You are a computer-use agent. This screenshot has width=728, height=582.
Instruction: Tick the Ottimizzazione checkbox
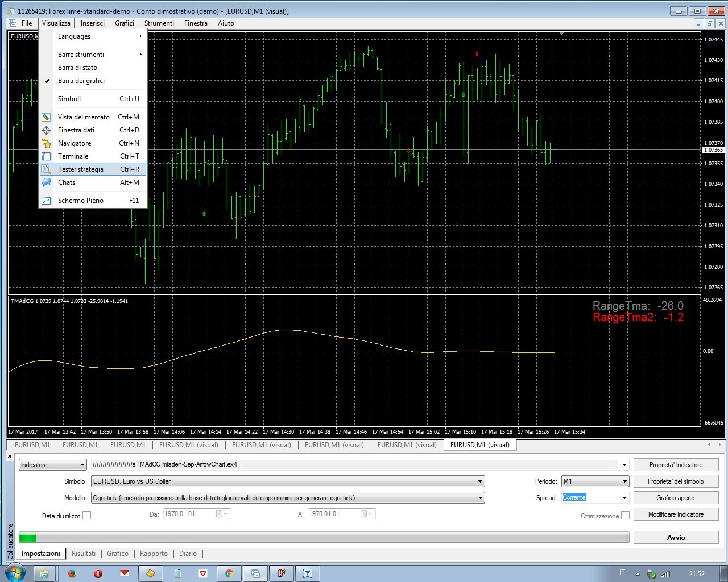[625, 516]
